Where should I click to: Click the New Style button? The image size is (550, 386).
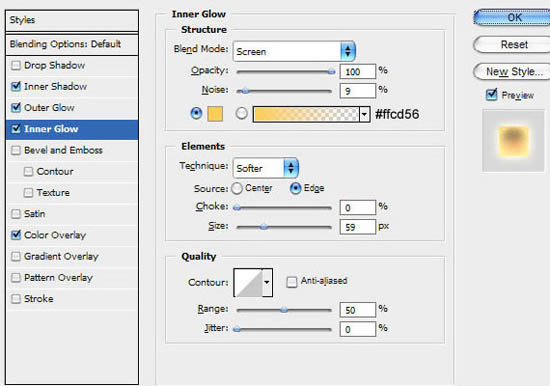(512, 72)
